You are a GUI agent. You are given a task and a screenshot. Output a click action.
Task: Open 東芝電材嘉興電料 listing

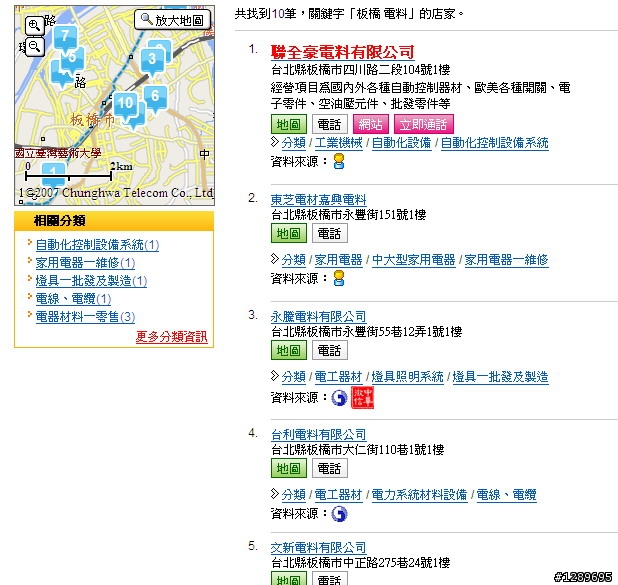(x=318, y=200)
